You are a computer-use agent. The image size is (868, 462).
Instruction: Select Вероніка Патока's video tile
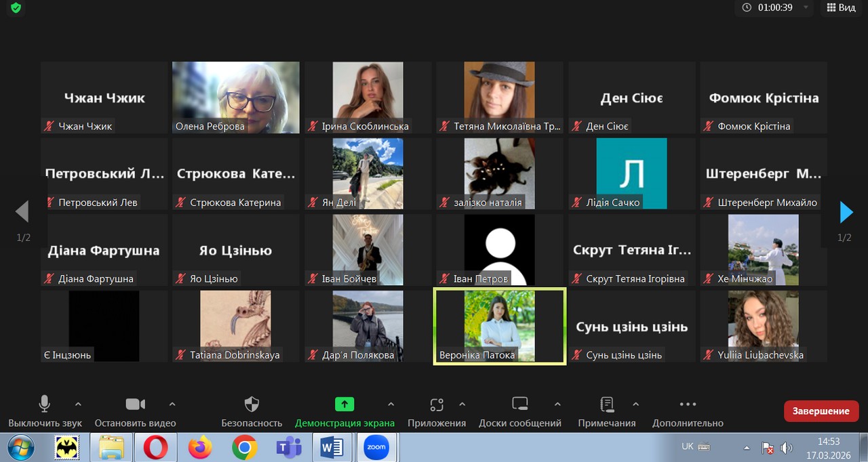pos(500,327)
